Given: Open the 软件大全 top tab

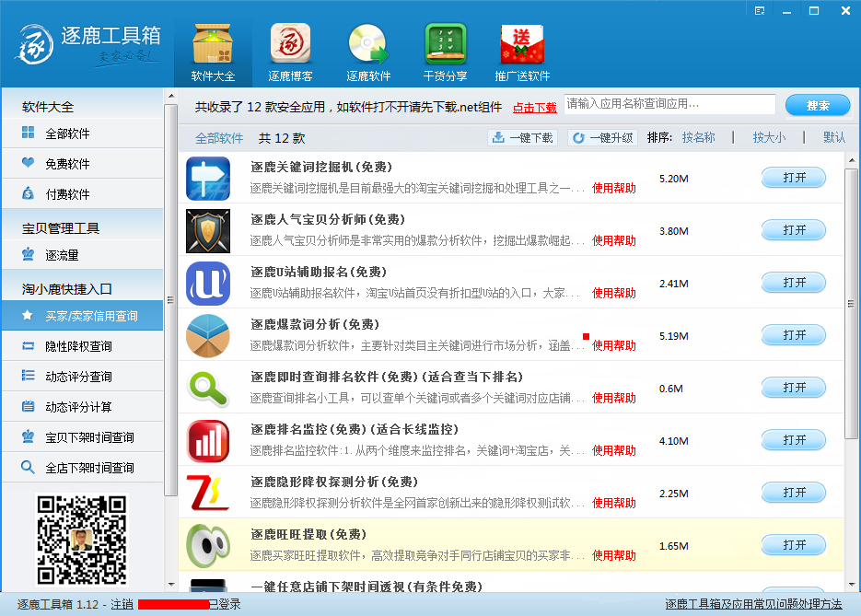Looking at the screenshot, I should 213,53.
